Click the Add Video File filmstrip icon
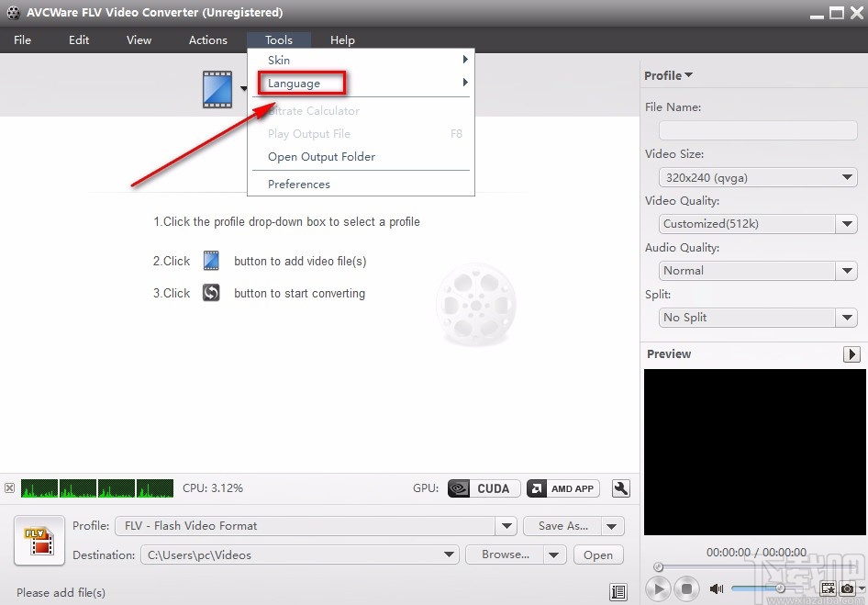The width and height of the screenshot is (868, 605). tap(217, 89)
